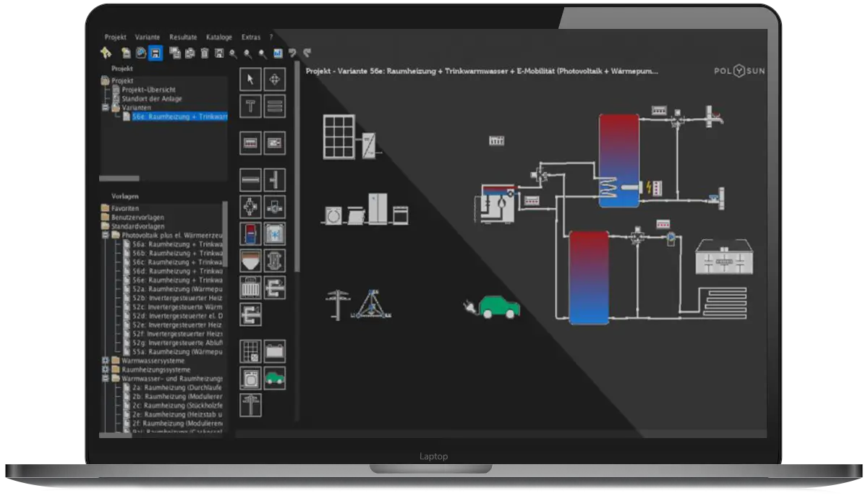Select template 2c: Raumheizung (Stückholzfe

pos(177,405)
